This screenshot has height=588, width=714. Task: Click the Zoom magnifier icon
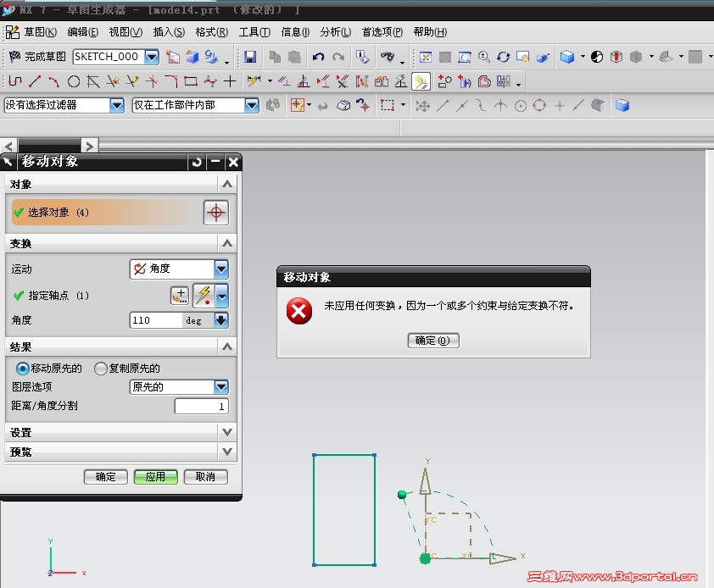484,57
